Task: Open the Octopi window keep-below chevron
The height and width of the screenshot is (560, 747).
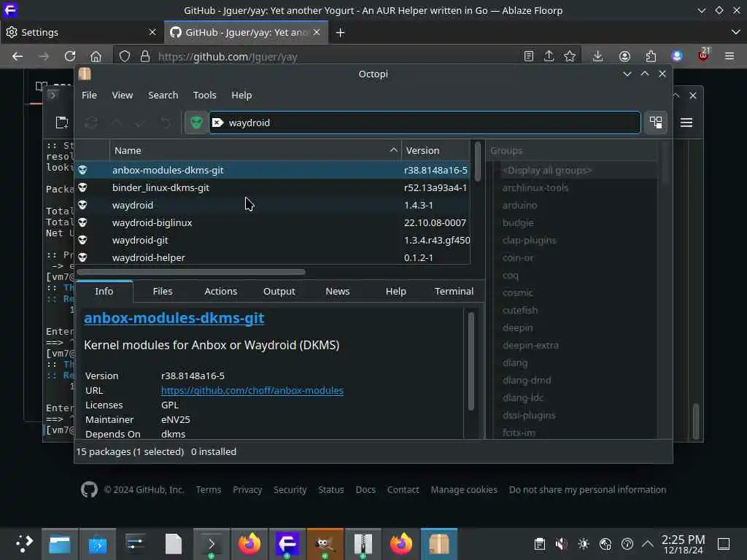Action: [x=627, y=74]
